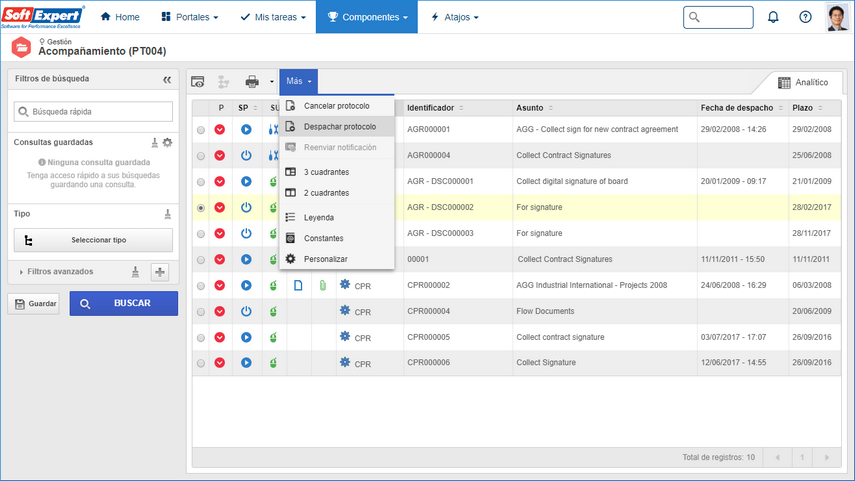Choose Despachar protocolo from menu
The image size is (855, 481).
point(336,127)
